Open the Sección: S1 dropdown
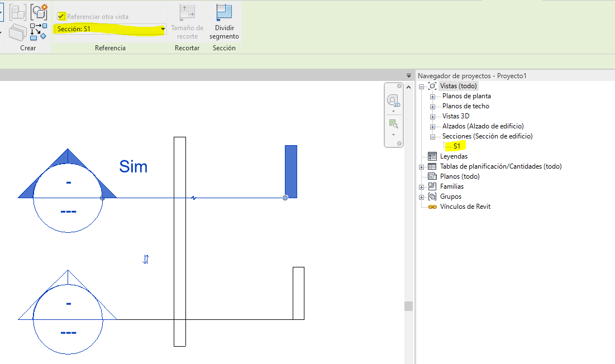The width and height of the screenshot is (615, 364). click(x=162, y=29)
